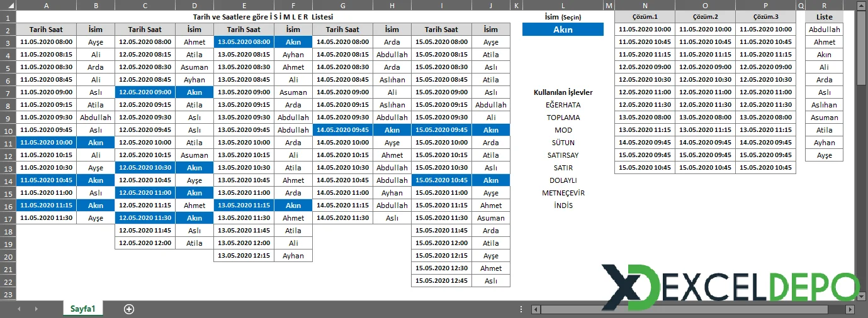Click vertical scrollbar up arrow
Viewport: 868px width, 318px height.
[x=862, y=5]
